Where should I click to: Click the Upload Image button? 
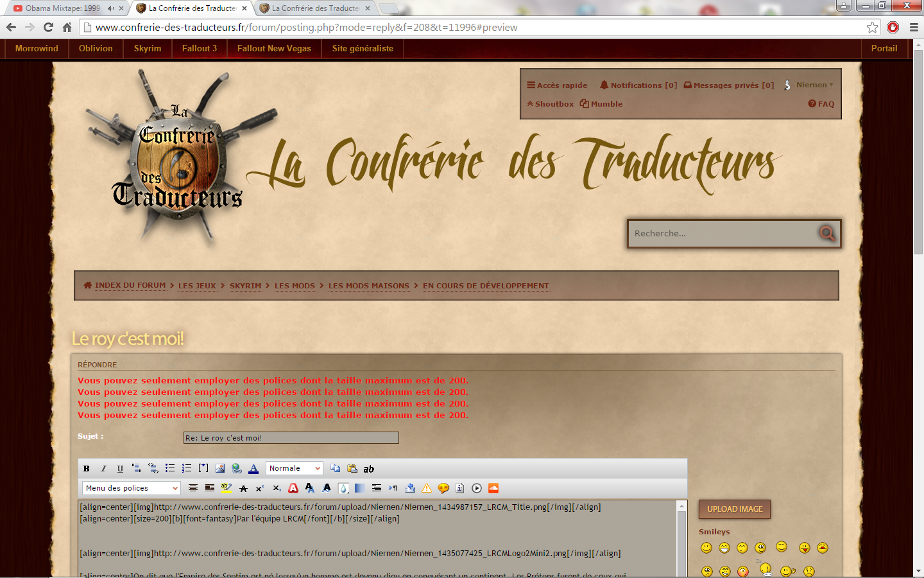click(x=735, y=509)
